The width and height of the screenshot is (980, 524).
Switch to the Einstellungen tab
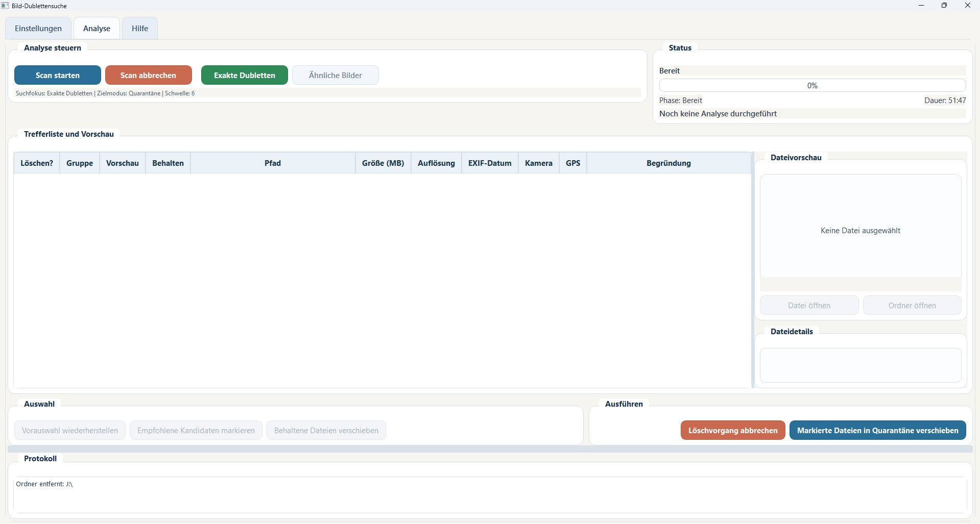coord(38,28)
